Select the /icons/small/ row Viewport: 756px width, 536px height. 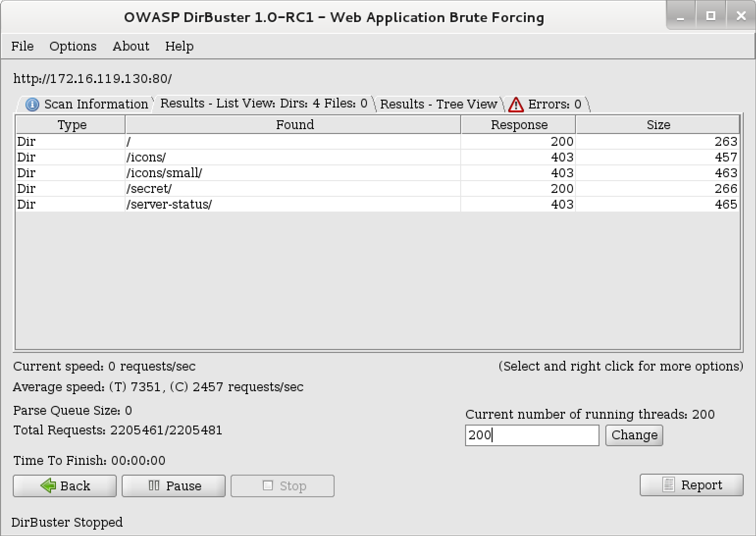[378, 173]
